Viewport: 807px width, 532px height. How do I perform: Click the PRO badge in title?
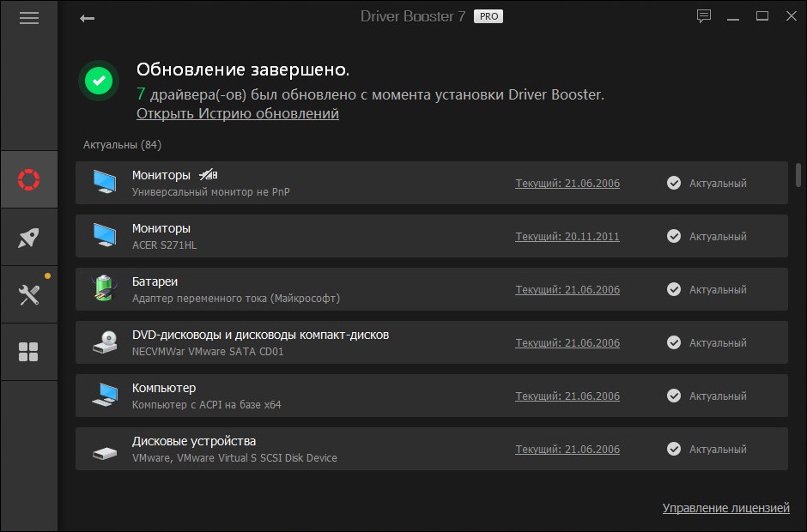click(x=488, y=16)
